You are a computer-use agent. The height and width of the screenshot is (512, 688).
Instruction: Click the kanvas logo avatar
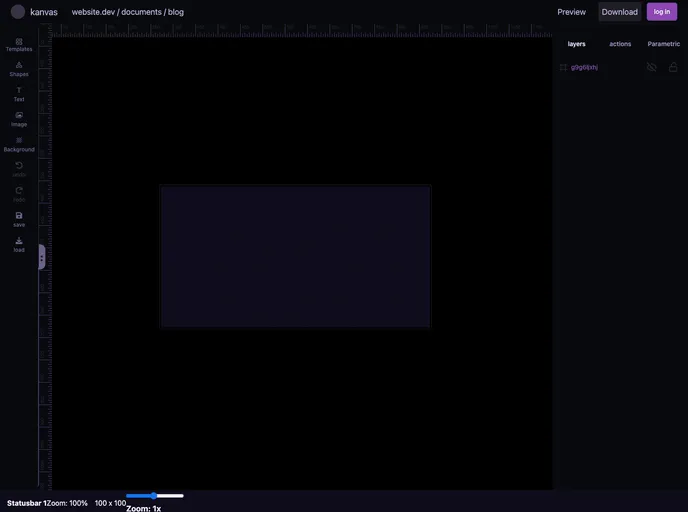tap(18, 12)
